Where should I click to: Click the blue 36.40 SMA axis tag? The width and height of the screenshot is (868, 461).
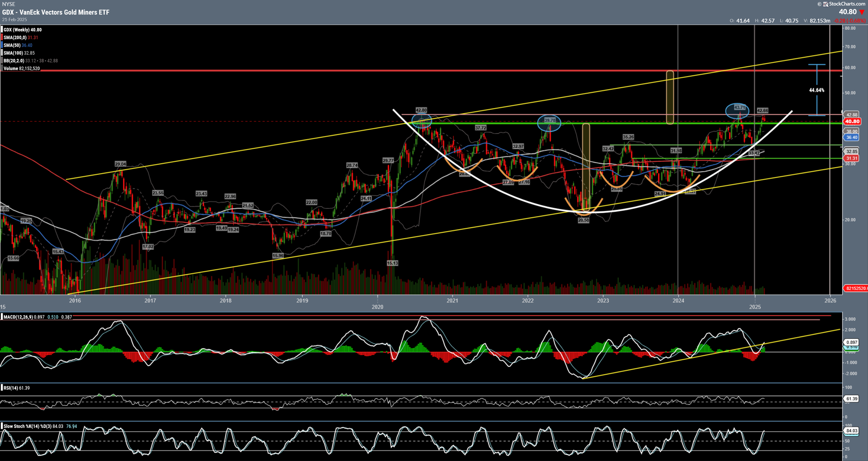point(852,137)
